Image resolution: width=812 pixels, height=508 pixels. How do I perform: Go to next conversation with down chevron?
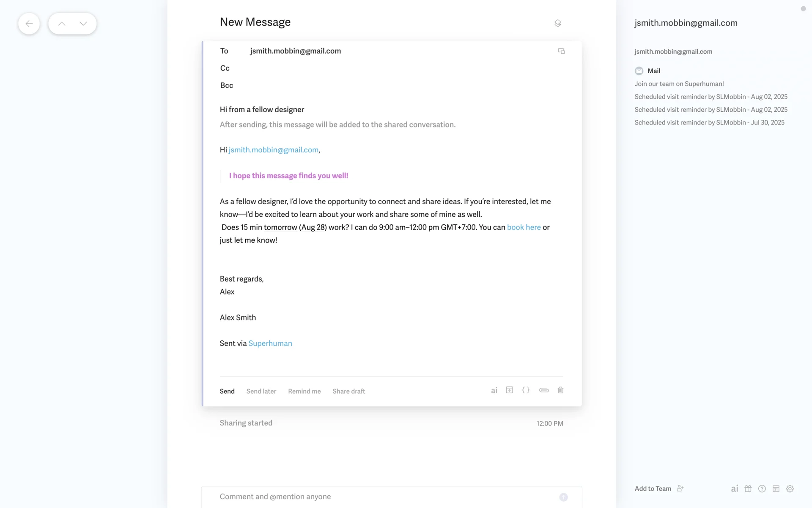coord(83,24)
